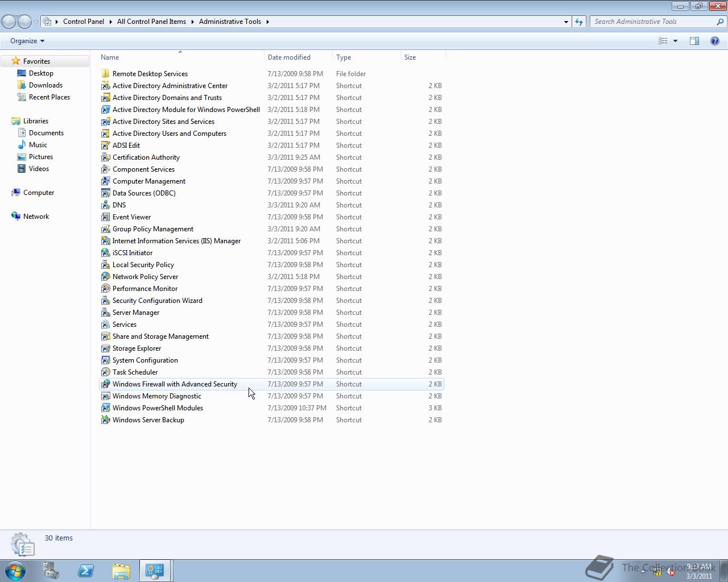
Task: Select Recent Places in Favorites
Action: point(49,97)
